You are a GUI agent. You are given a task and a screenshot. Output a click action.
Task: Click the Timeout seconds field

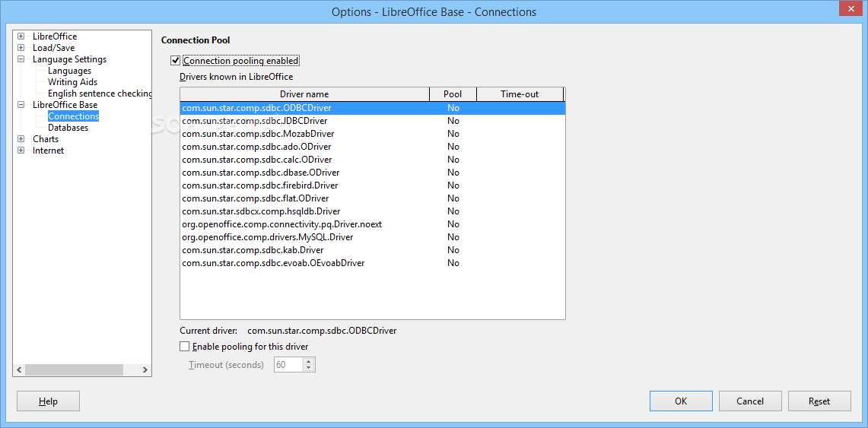(x=288, y=365)
